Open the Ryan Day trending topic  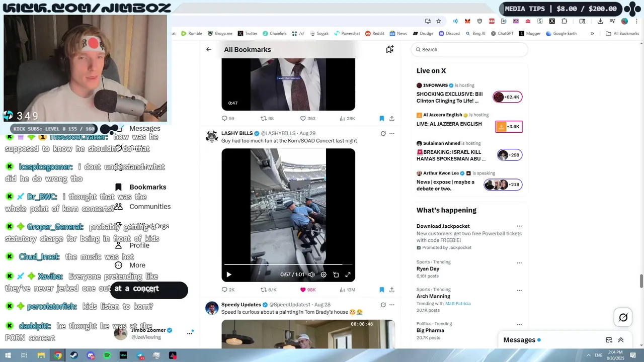[428, 269]
